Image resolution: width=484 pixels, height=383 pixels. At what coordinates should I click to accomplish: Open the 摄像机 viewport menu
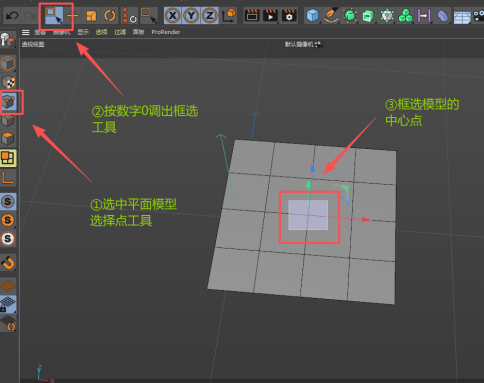tap(62, 32)
